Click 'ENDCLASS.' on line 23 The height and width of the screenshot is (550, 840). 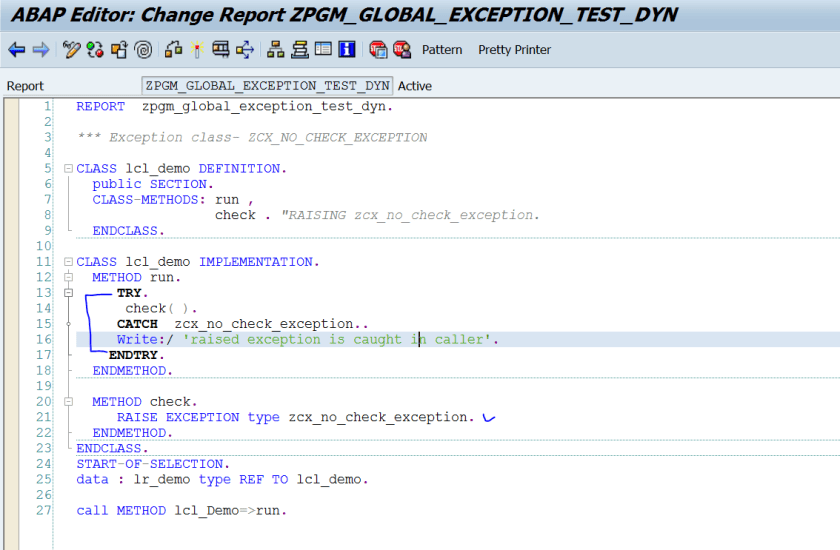coord(112,448)
